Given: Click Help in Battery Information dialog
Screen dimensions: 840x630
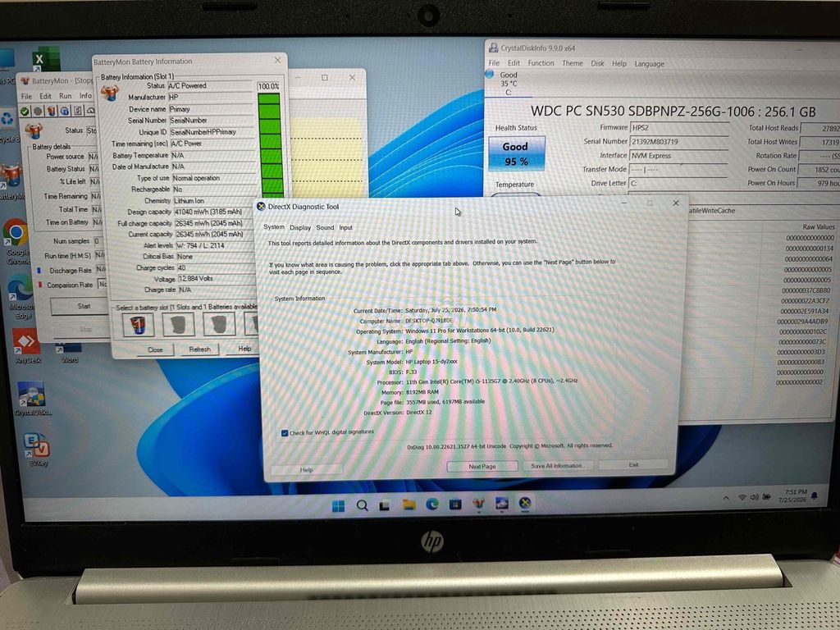Looking at the screenshot, I should (x=244, y=349).
